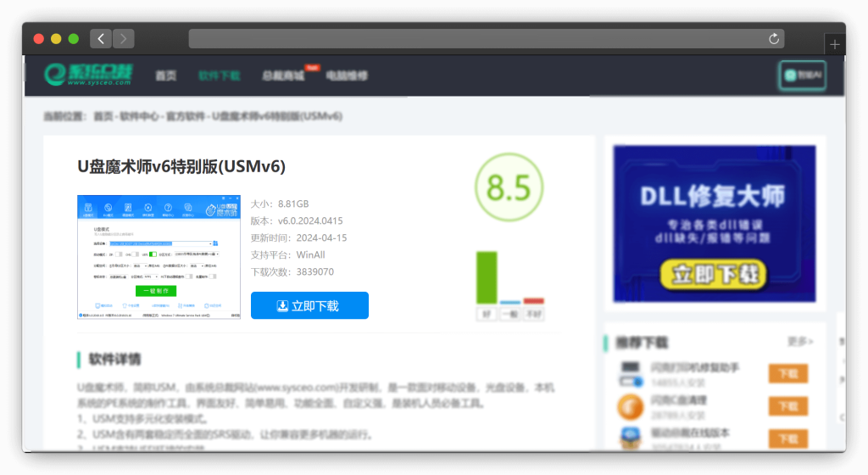Open a new tab with the plus button
This screenshot has width=868, height=475.
835,44
